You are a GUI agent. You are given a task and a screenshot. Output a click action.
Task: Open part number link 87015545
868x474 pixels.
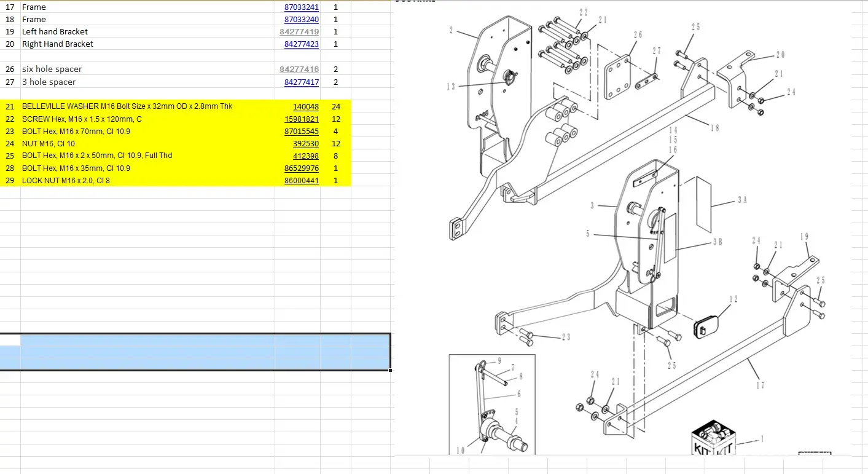[x=302, y=132]
